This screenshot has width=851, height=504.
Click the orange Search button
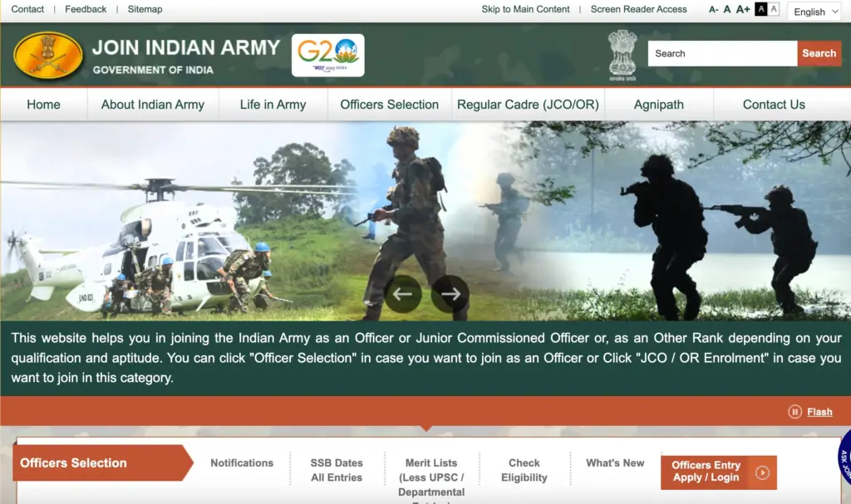coord(819,53)
